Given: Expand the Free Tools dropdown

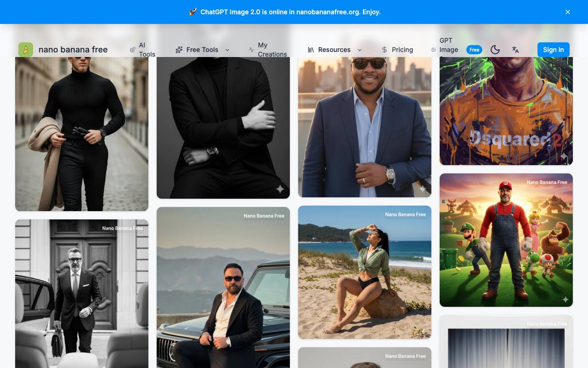Looking at the screenshot, I should coord(202,50).
